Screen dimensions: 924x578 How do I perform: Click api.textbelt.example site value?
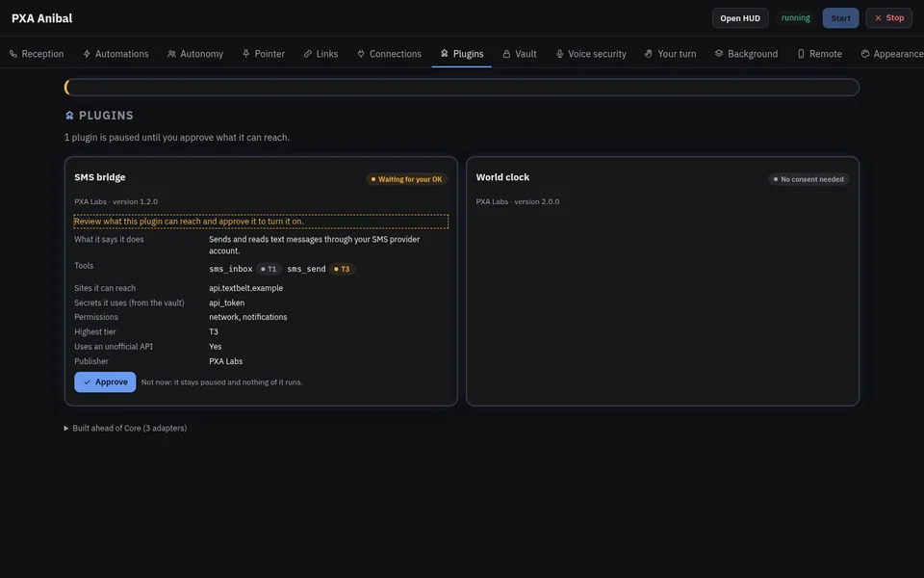click(x=245, y=288)
